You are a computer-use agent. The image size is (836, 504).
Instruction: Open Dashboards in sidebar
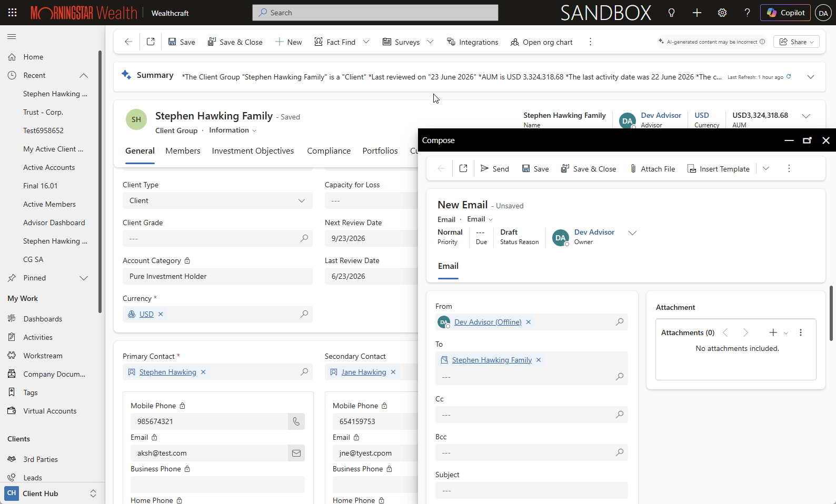pyautogui.click(x=43, y=319)
